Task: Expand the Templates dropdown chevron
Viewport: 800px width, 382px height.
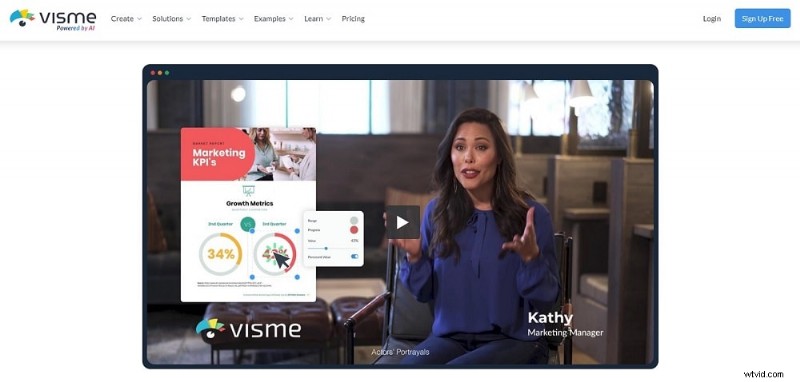Action: [241, 19]
